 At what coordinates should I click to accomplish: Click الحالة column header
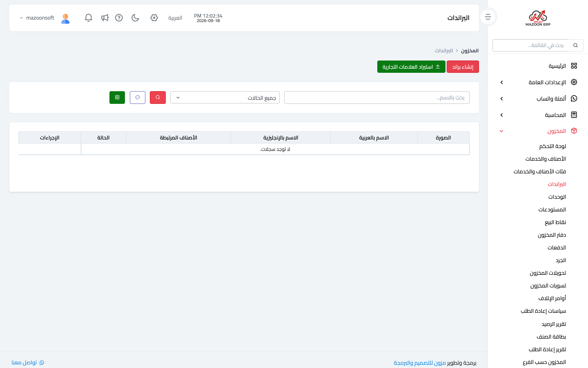point(104,138)
